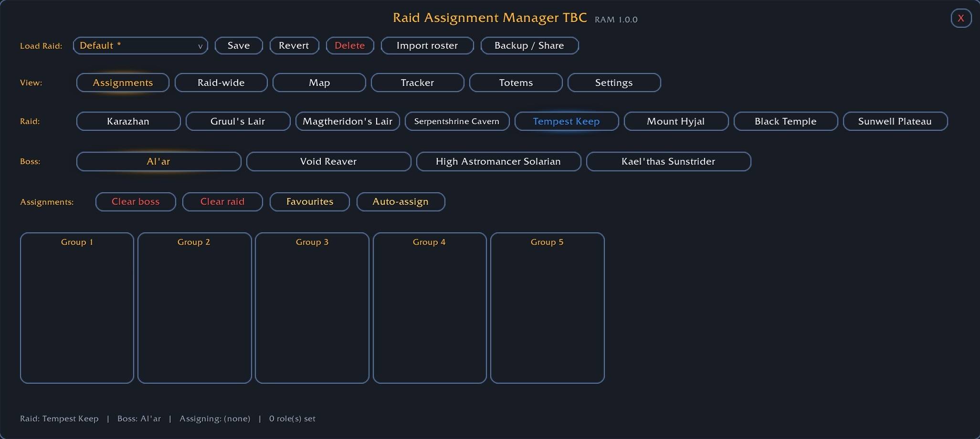Switch to the Raid-wide view
Image resolution: width=980 pixels, height=439 pixels.
click(221, 83)
